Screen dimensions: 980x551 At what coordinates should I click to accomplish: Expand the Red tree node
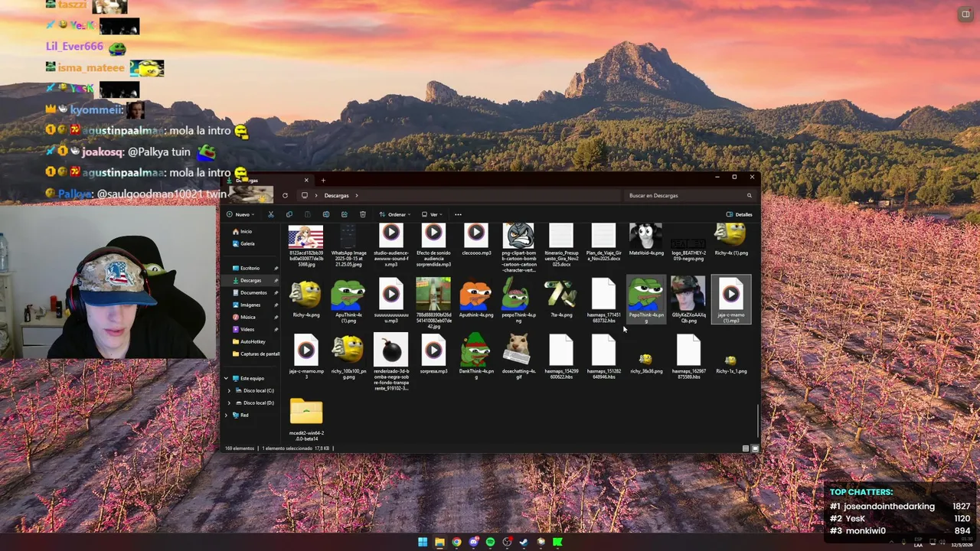pos(226,415)
